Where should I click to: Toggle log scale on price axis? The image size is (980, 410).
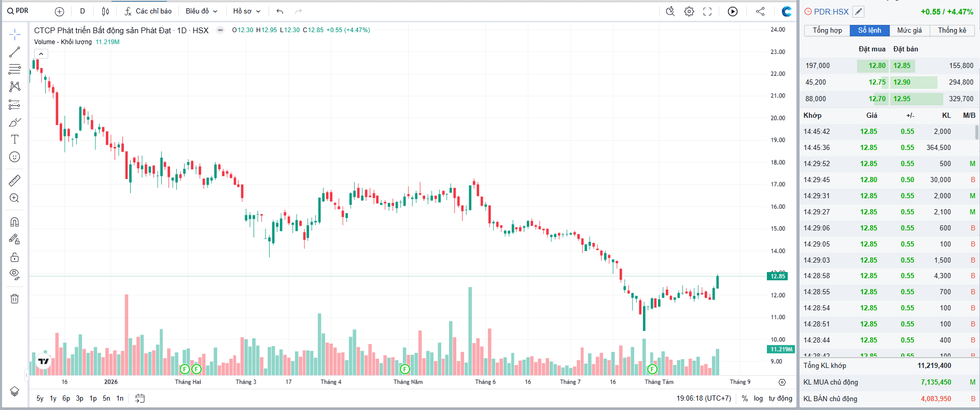tap(758, 399)
